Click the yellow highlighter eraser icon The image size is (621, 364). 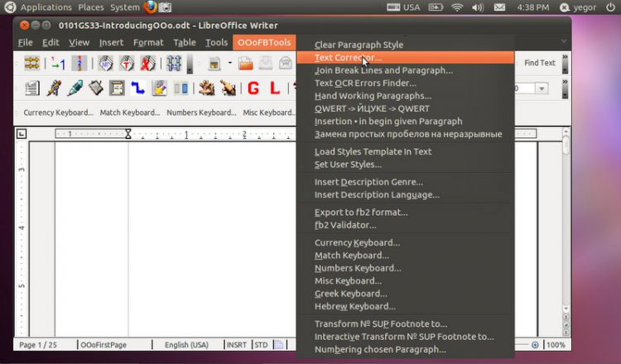coord(159,89)
